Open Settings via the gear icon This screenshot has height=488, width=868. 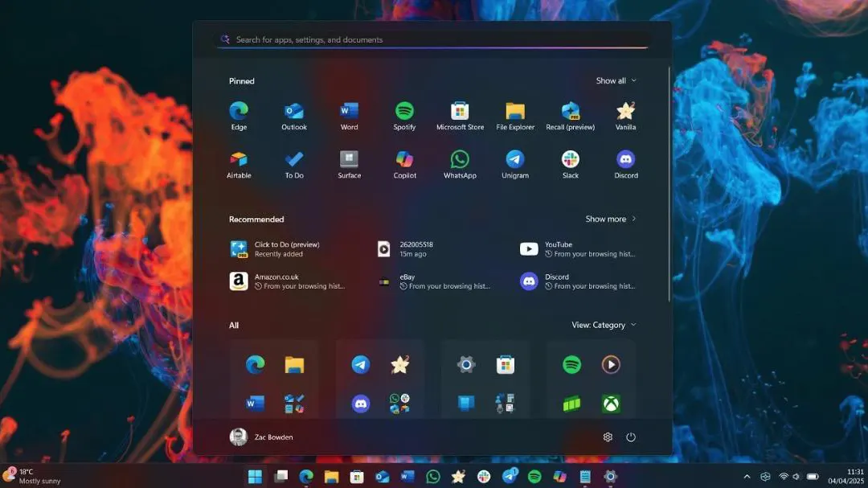click(x=608, y=437)
